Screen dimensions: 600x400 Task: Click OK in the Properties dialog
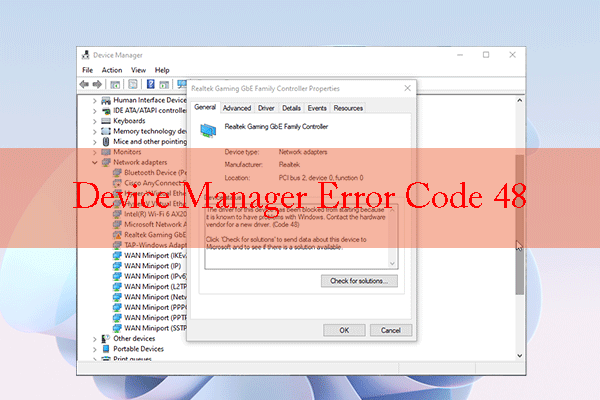344,330
